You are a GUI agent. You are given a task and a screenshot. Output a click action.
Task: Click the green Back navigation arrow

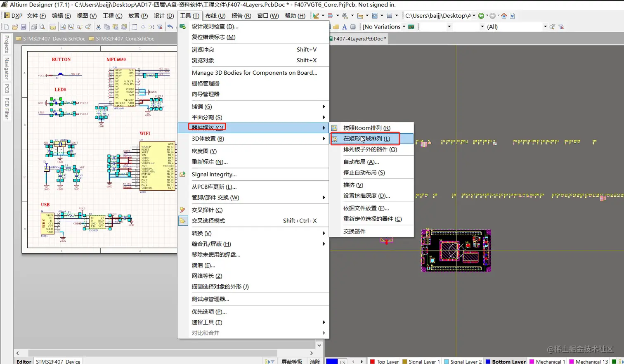(x=481, y=16)
